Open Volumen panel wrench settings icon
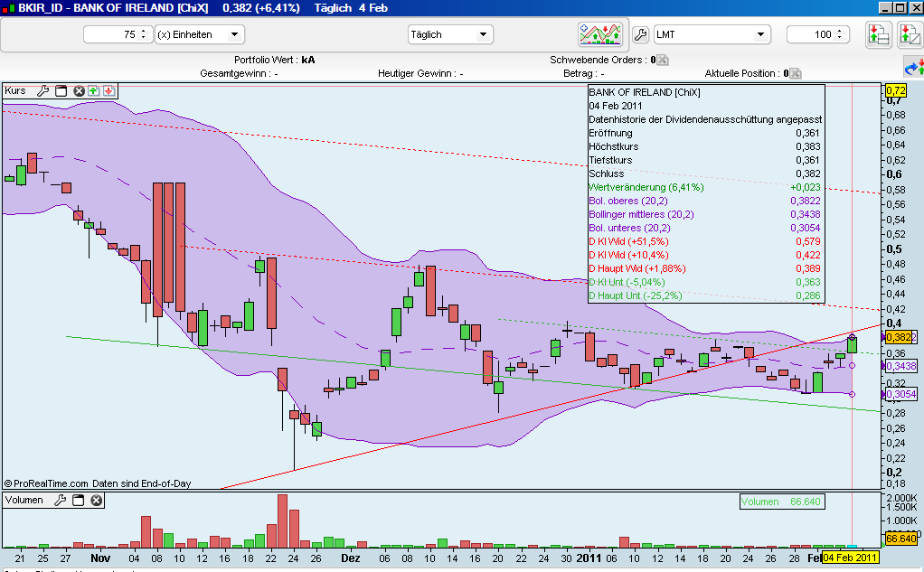 point(60,500)
